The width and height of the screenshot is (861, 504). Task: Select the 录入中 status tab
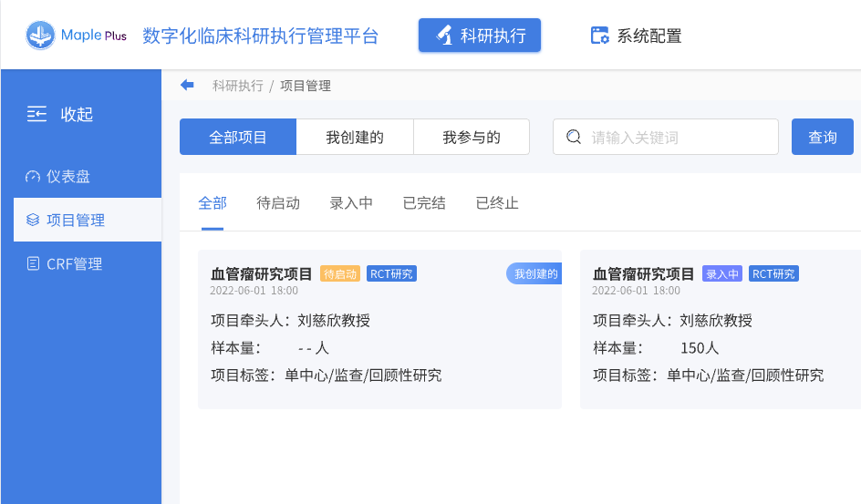tap(351, 203)
